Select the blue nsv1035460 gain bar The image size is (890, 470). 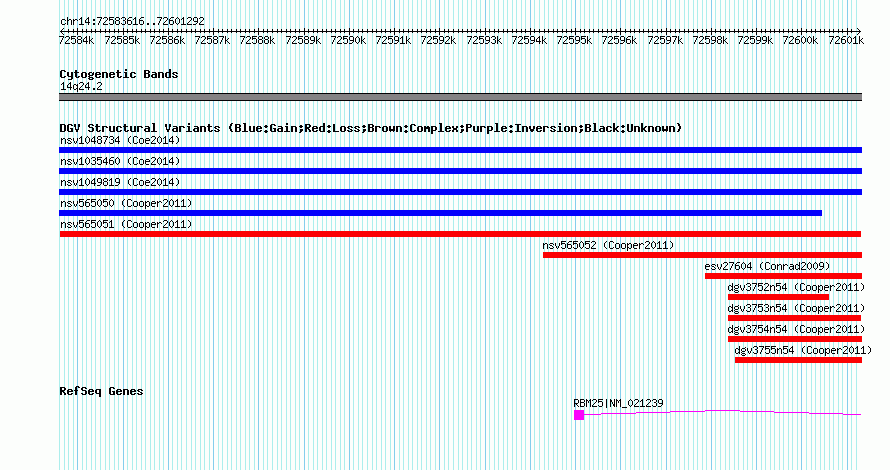tap(460, 171)
